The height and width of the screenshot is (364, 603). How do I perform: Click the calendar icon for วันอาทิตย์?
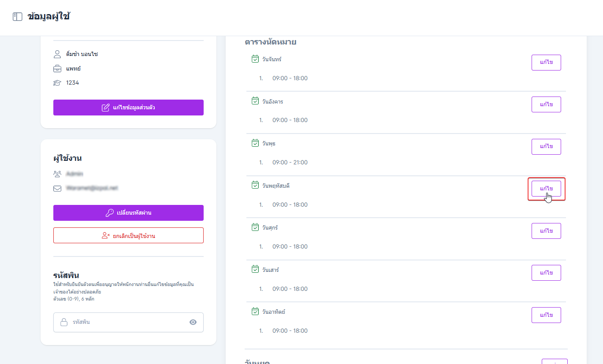pyautogui.click(x=255, y=312)
